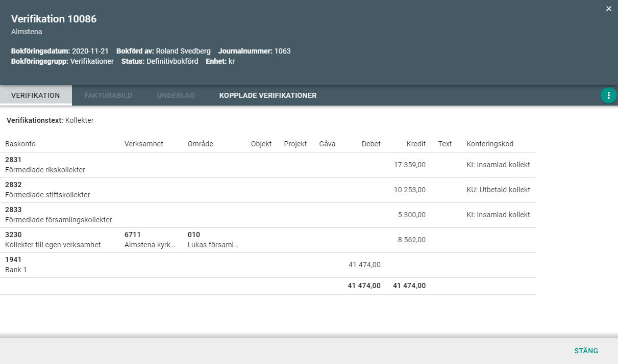This screenshot has width=618, height=364.
Task: Click KU: Utbetald kollekt code
Action: point(498,190)
